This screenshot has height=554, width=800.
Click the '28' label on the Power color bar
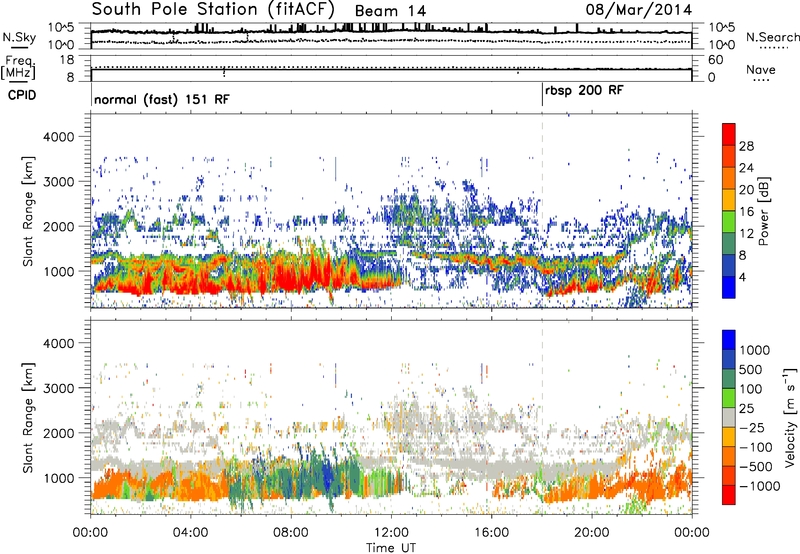(746, 146)
